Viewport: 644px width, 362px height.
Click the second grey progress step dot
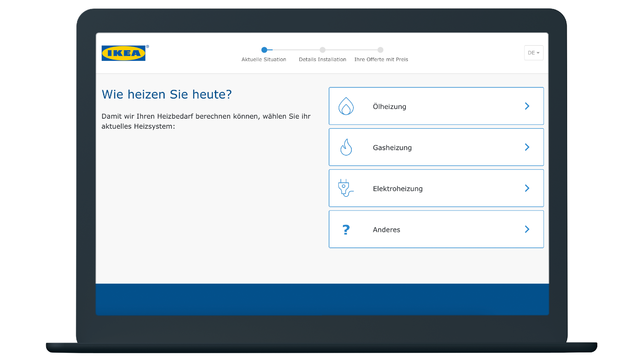click(x=322, y=50)
